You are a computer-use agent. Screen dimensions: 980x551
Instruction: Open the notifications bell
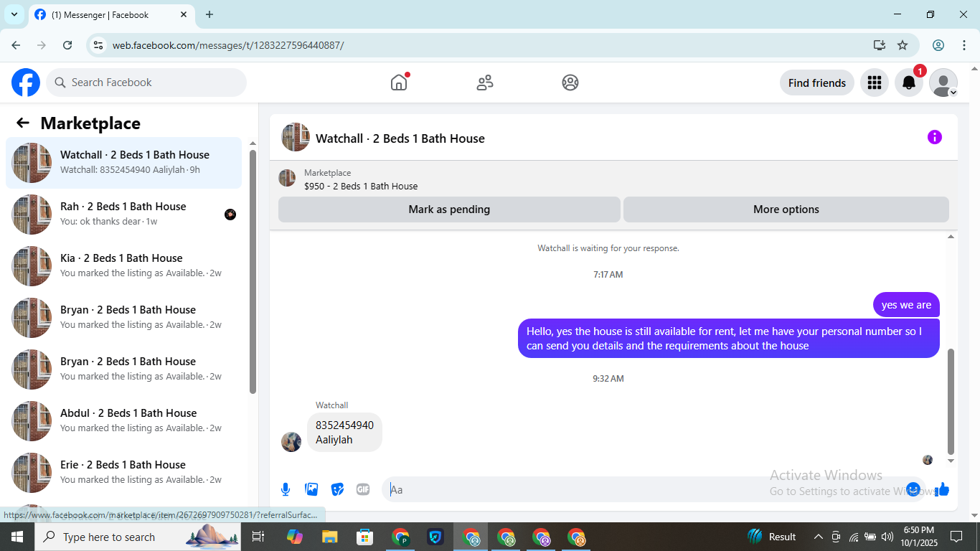pyautogui.click(x=909, y=83)
